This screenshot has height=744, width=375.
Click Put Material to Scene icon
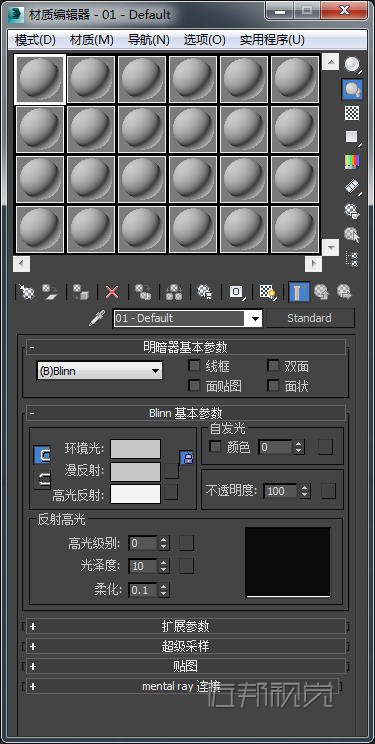click(49, 292)
